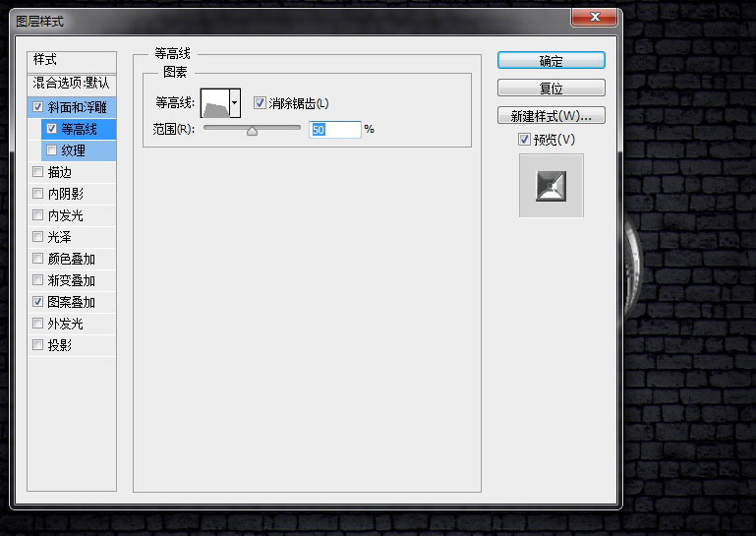The width and height of the screenshot is (756, 536).
Task: Open the 外发光 style settings label
Action: (x=66, y=324)
